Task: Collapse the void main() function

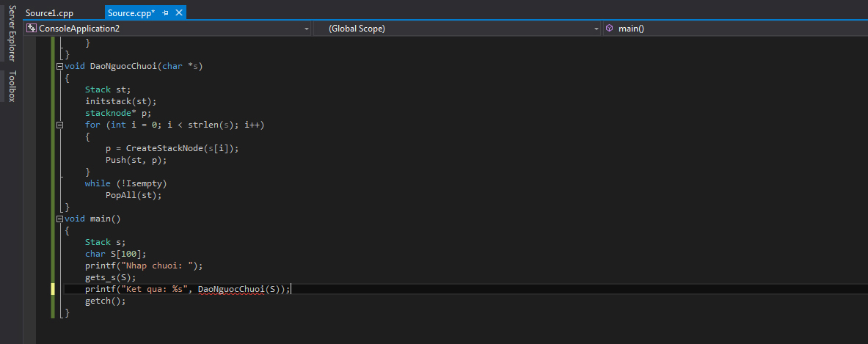Action: pos(59,219)
